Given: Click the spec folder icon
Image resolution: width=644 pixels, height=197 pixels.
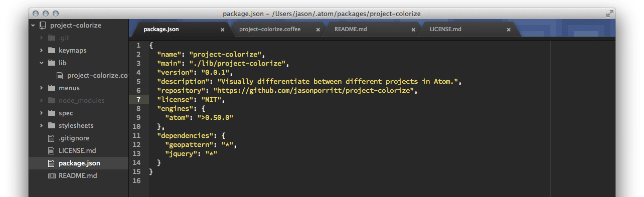Looking at the screenshot, I should click(x=51, y=113).
